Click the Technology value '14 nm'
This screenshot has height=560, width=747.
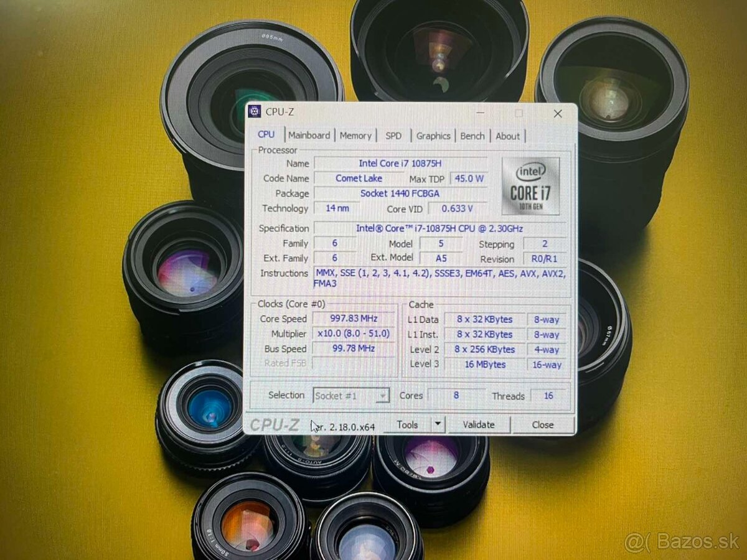[x=337, y=208]
